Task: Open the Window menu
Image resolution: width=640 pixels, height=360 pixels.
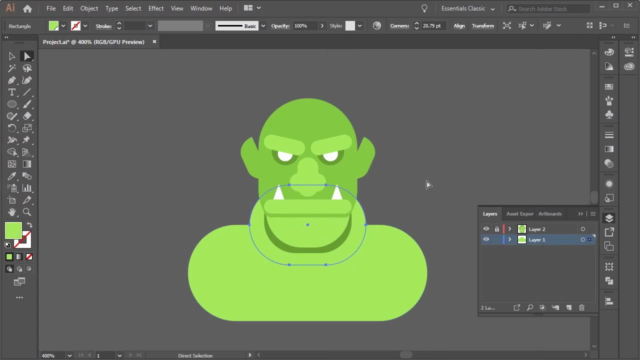Action: pos(201,8)
